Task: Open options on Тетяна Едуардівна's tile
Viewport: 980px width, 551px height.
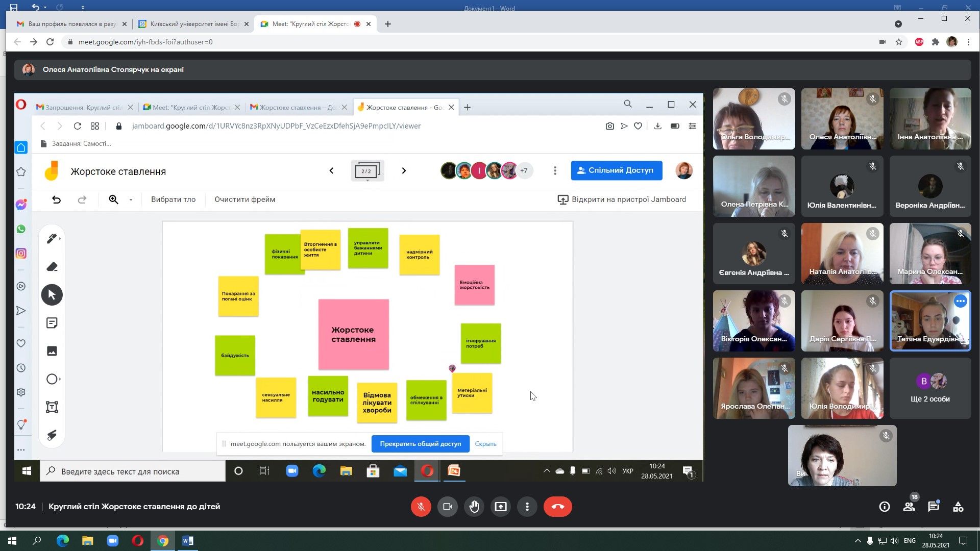Action: pyautogui.click(x=960, y=301)
